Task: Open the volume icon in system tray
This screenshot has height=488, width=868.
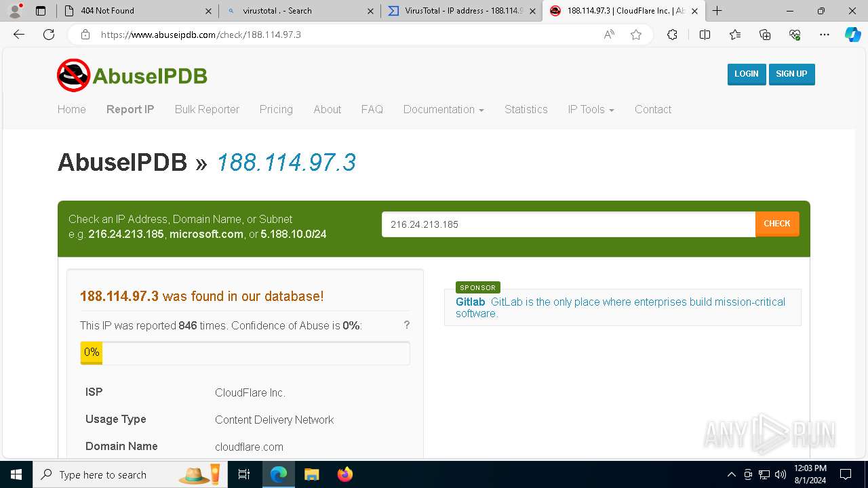Action: (x=781, y=474)
